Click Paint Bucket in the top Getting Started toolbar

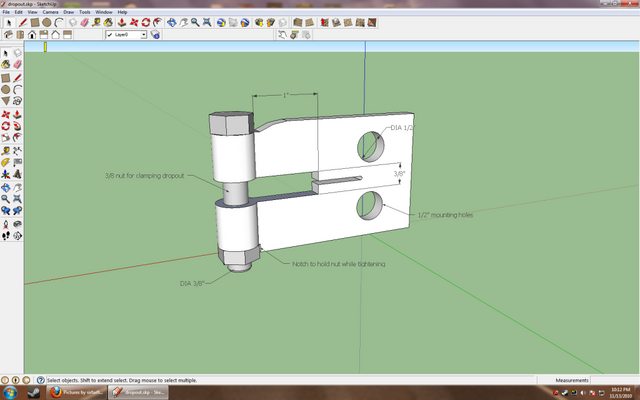(x=108, y=22)
